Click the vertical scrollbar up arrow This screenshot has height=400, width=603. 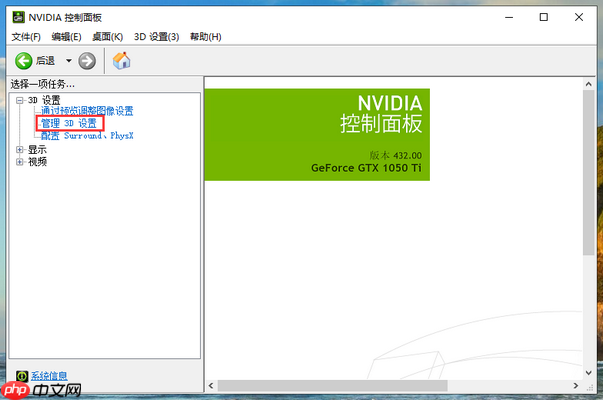tap(588, 84)
